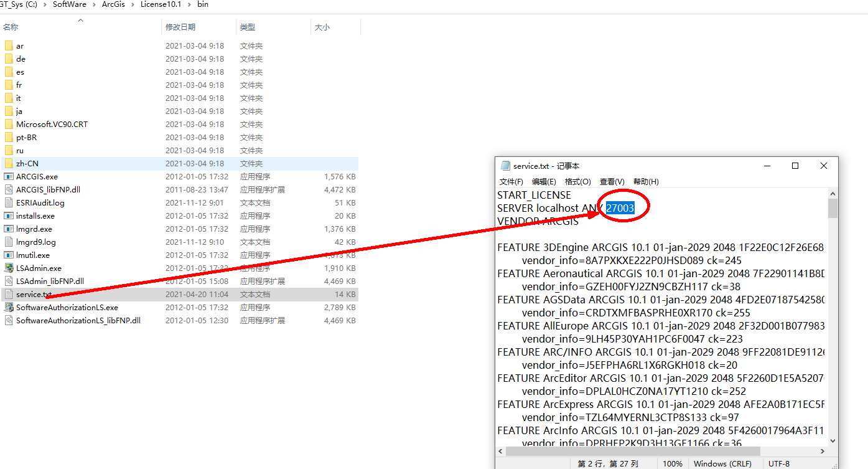This screenshot has height=469, width=868.
Task: Go to the License10.1 breadcrumb folder
Action: pyautogui.click(x=160, y=4)
